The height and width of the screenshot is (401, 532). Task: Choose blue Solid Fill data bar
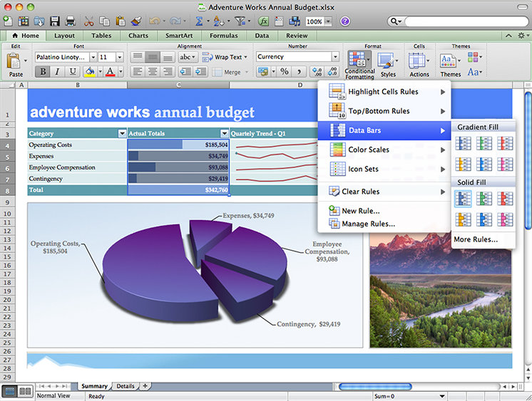[x=463, y=199]
